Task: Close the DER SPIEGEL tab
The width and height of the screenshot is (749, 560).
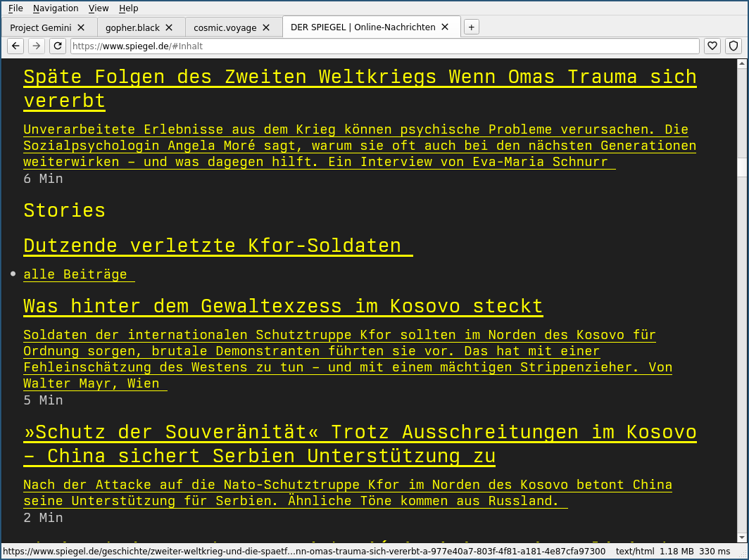Action: coord(445,27)
